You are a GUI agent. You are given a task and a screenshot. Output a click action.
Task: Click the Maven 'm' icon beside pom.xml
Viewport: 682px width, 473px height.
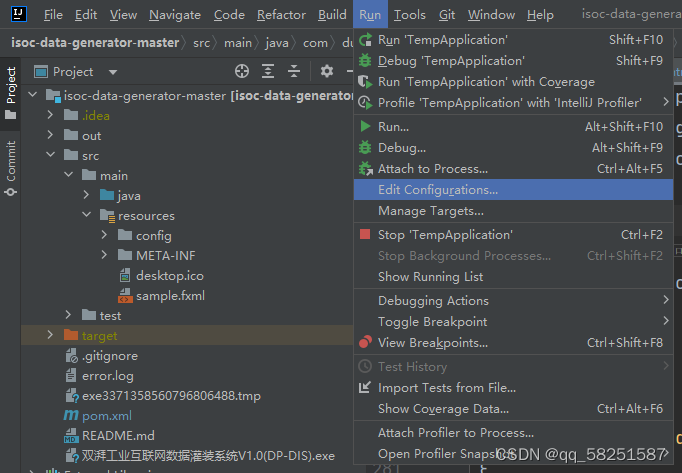71,415
